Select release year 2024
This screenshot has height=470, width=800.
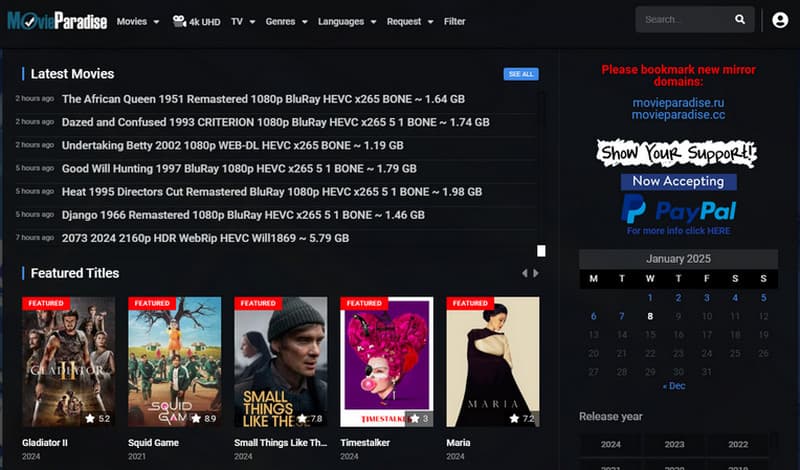coord(611,444)
